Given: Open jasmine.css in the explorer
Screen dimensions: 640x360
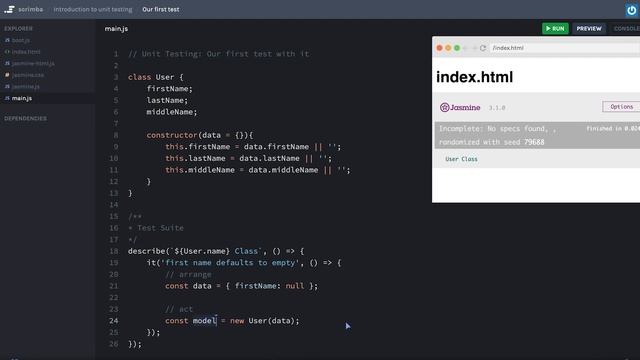Looking at the screenshot, I should tap(28, 75).
